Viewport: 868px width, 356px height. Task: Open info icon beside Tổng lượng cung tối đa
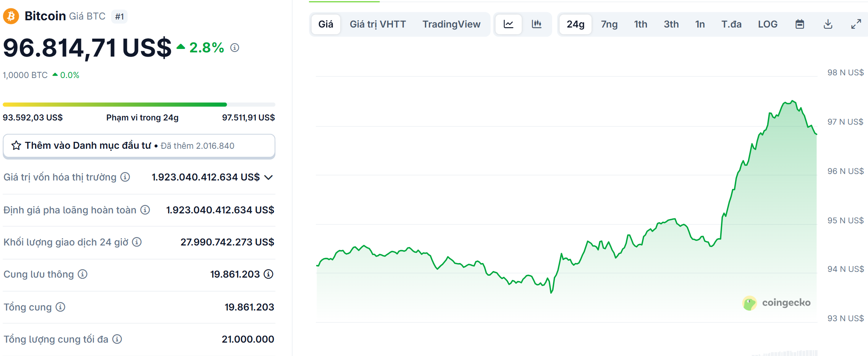(x=117, y=339)
